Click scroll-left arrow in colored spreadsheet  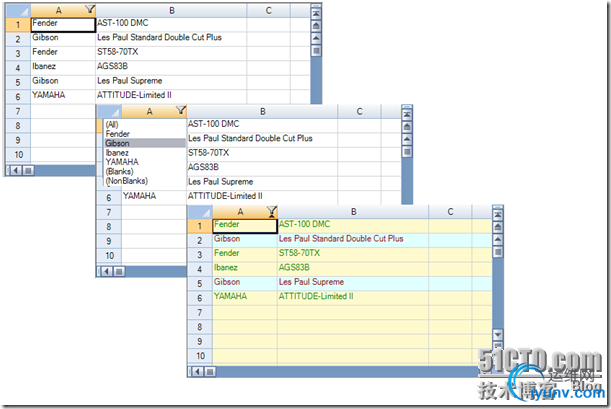[198, 372]
